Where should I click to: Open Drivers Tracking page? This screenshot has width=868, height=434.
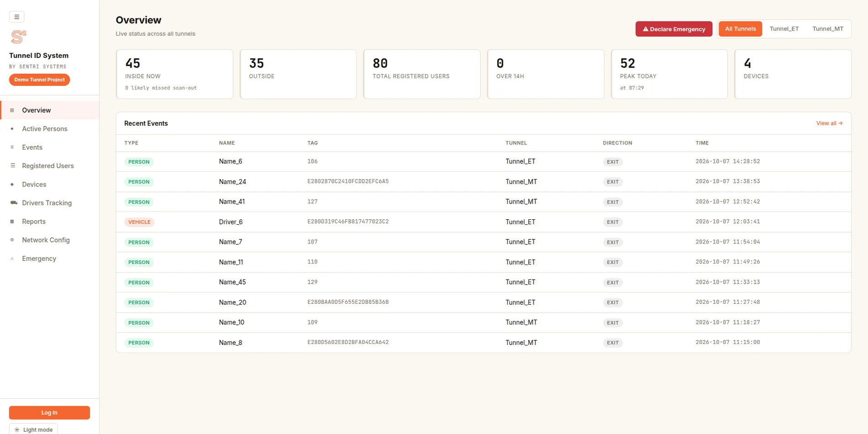coord(49,203)
